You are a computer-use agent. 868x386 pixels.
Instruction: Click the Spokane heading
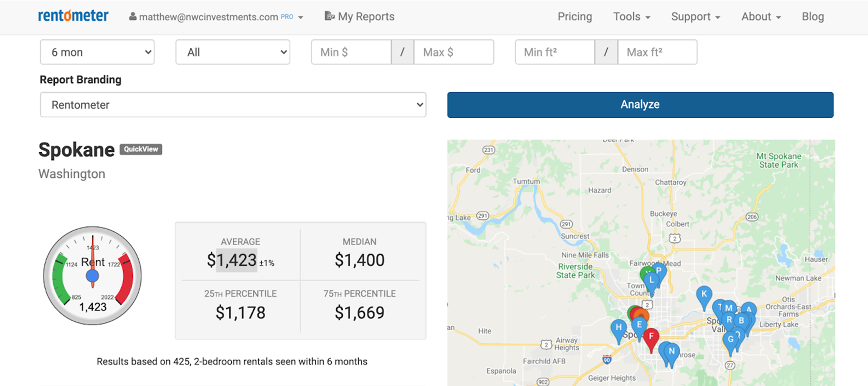[77, 150]
